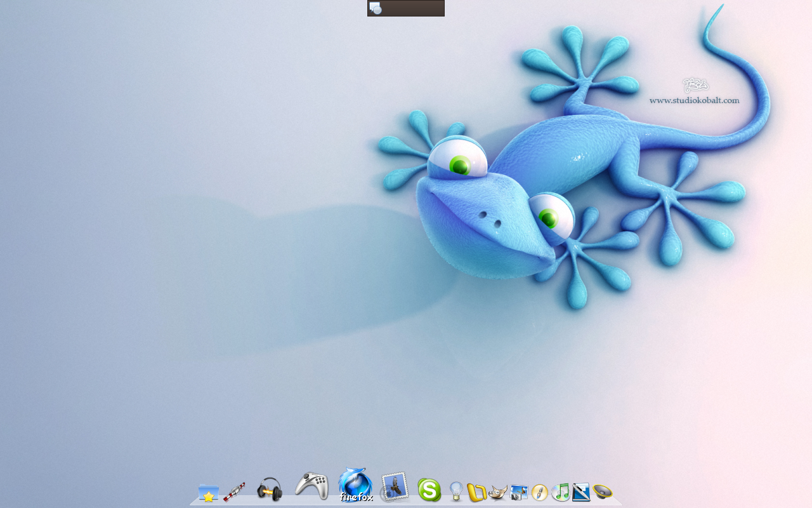The image size is (812, 508).
Task: Open the starred favorites folder in dock
Action: [209, 492]
